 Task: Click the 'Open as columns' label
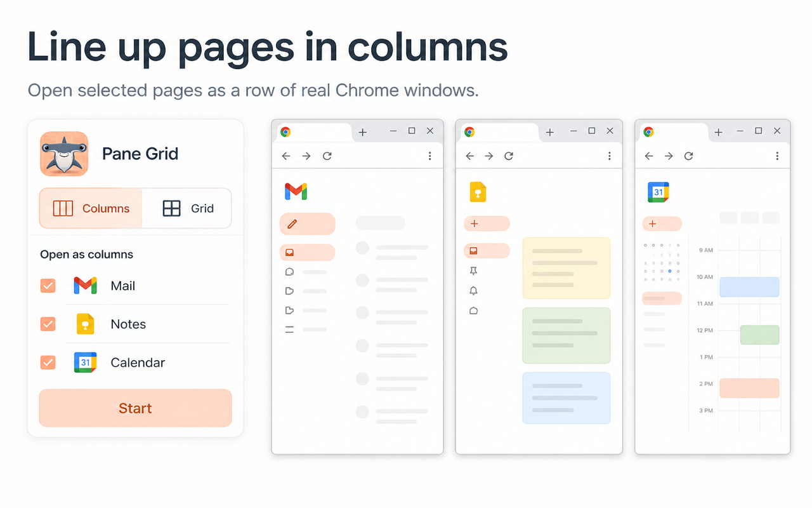86,255
